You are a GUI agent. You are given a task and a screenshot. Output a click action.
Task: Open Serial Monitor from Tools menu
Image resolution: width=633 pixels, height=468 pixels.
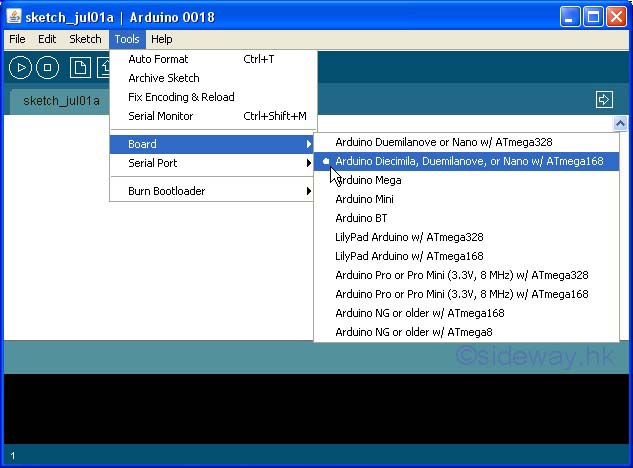(214, 116)
